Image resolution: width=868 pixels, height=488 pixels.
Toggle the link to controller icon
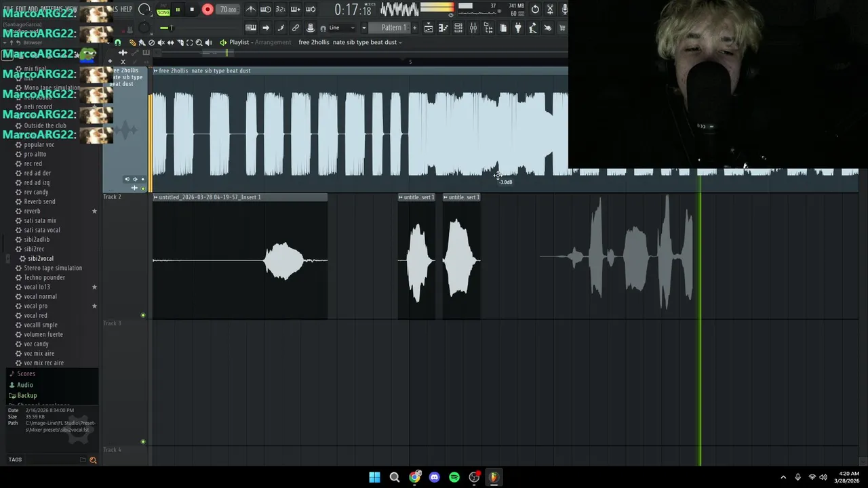pos(295,28)
